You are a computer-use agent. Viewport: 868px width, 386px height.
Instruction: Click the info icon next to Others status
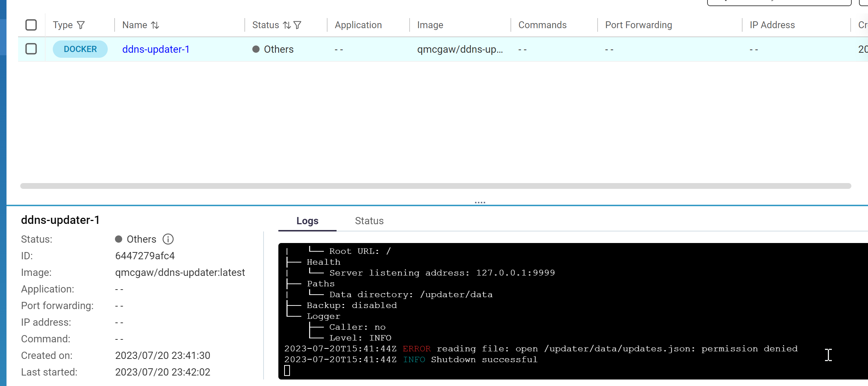click(168, 239)
